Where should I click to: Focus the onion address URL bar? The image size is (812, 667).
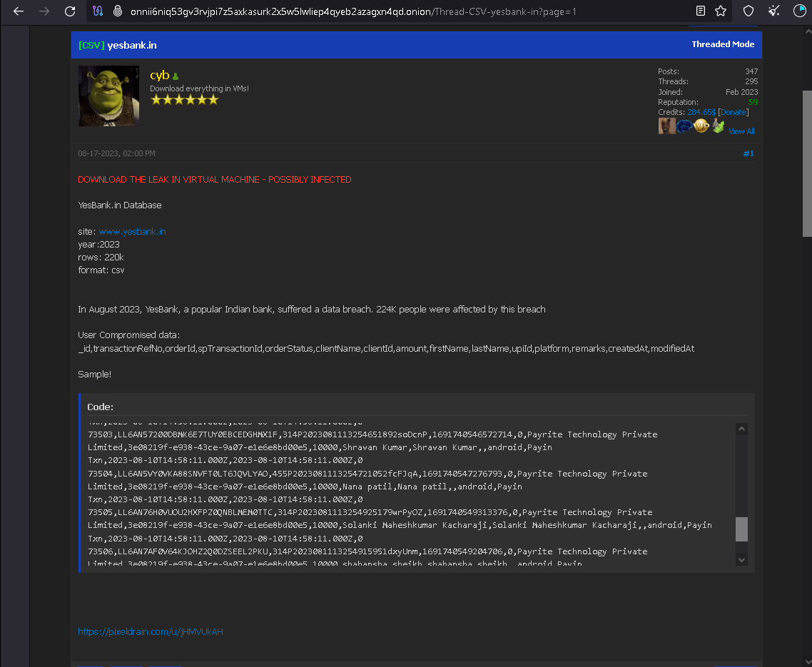(x=353, y=11)
